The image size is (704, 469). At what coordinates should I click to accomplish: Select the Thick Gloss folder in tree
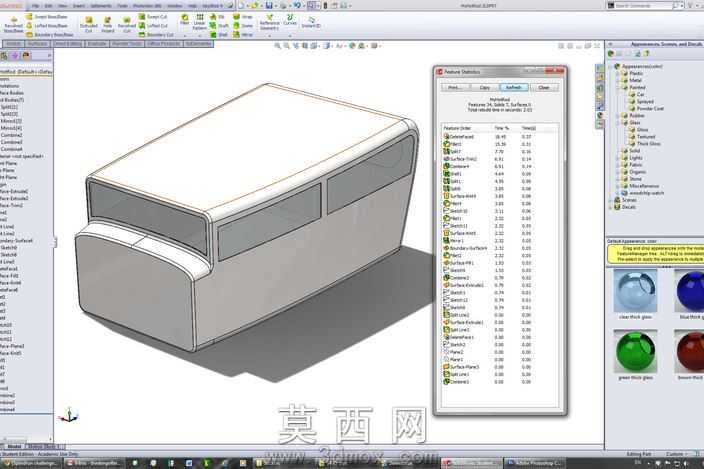(645, 144)
